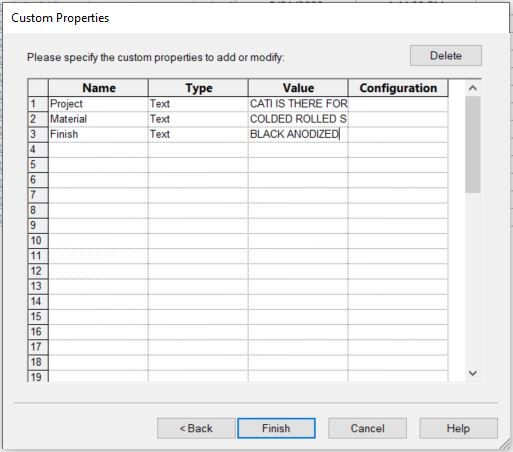513x452 pixels.
Task: Select the Name column header
Action: pyautogui.click(x=98, y=88)
